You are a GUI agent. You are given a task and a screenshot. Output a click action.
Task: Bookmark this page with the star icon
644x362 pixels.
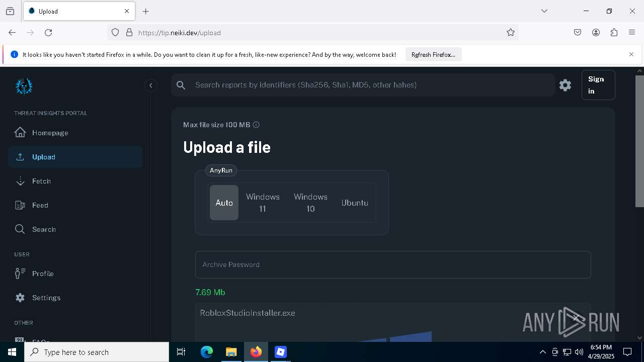coord(511,32)
